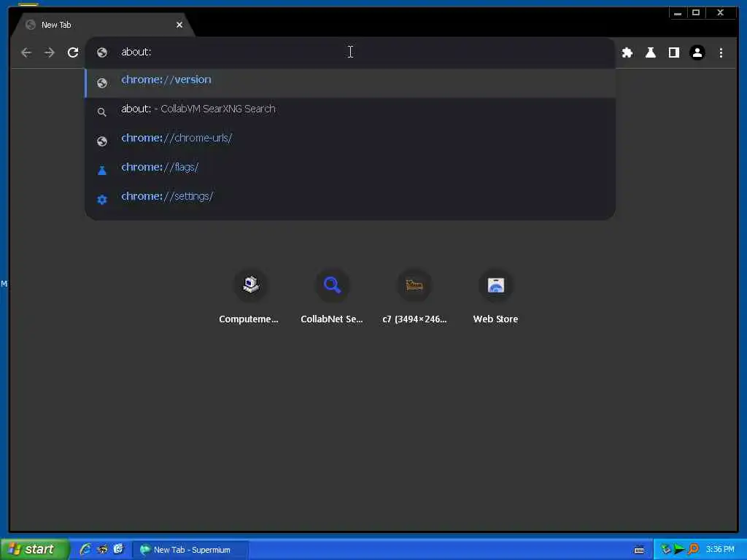Go back with the browser back arrow
This screenshot has height=560, width=747.
point(27,52)
